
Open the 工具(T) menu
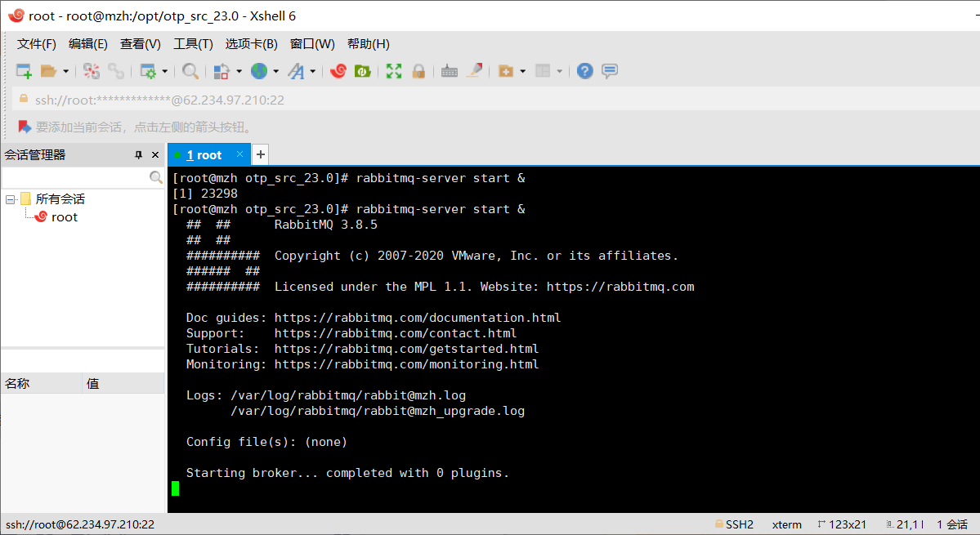click(193, 44)
